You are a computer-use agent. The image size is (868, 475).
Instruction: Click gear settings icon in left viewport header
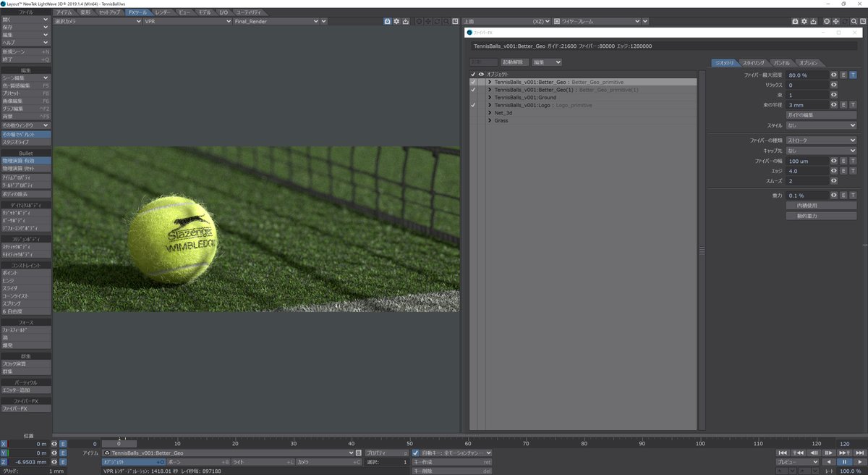396,22
